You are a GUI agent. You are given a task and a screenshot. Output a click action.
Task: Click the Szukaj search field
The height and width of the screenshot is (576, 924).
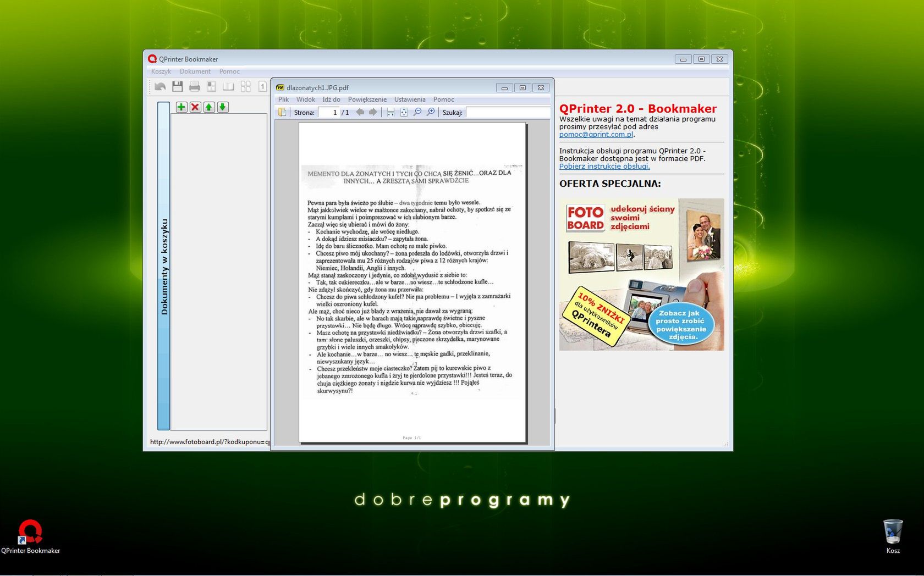[x=508, y=112]
